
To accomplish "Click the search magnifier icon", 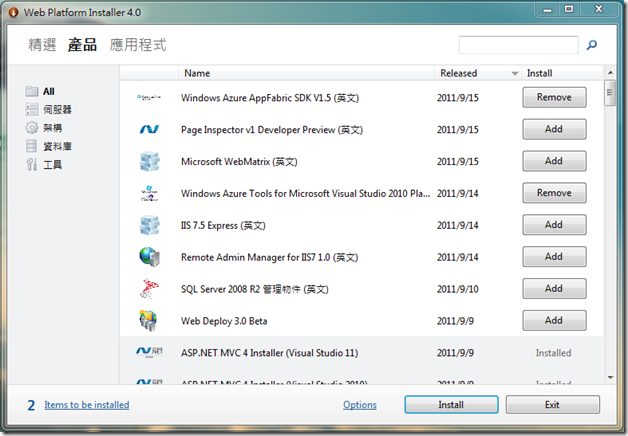I will [592, 45].
